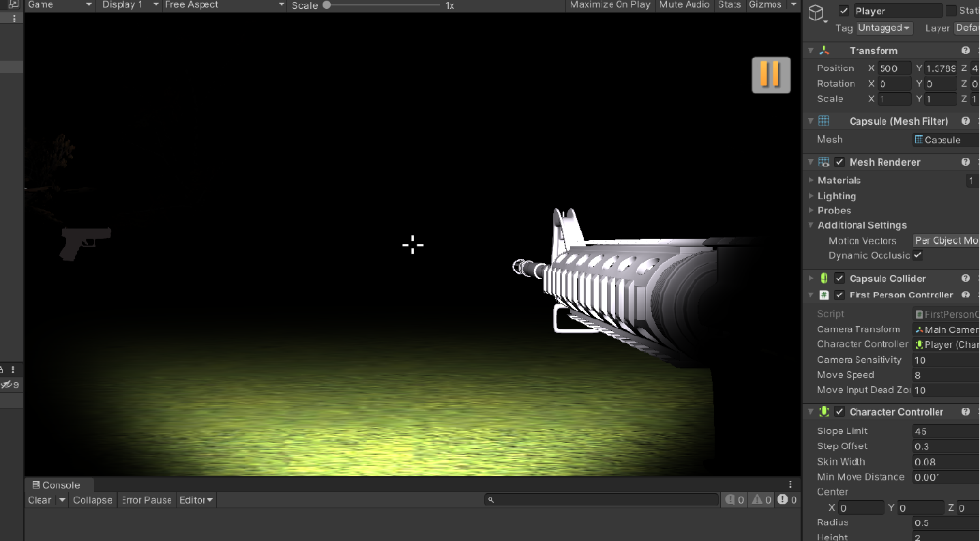The height and width of the screenshot is (541, 980).
Task: Click the Player name field
Action: pos(897,11)
